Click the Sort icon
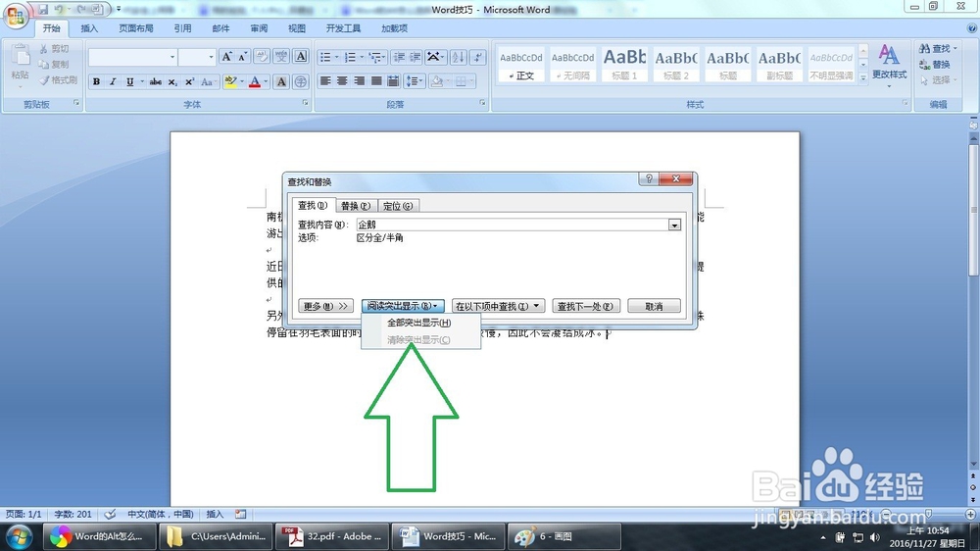The width and height of the screenshot is (980, 551). [x=458, y=57]
